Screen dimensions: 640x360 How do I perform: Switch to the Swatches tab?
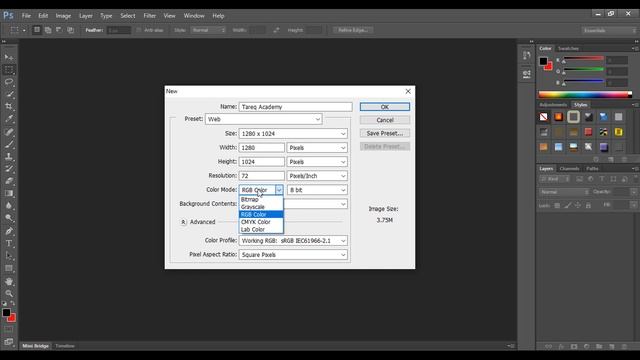pyautogui.click(x=568, y=49)
